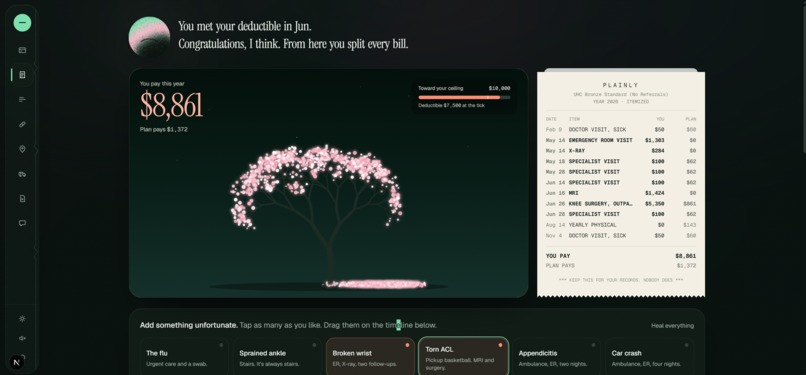Toggle the sun theme icon
This screenshot has height=375, width=806.
point(22,318)
